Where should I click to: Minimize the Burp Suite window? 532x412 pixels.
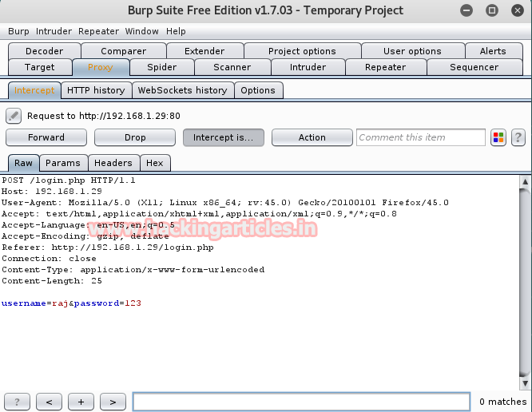click(466, 10)
